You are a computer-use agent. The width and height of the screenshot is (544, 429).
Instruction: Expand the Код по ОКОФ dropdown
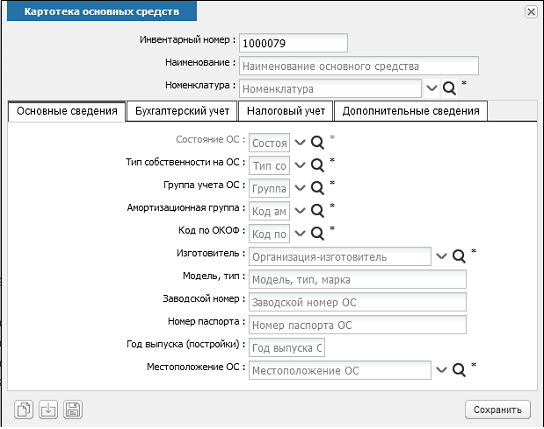[300, 233]
